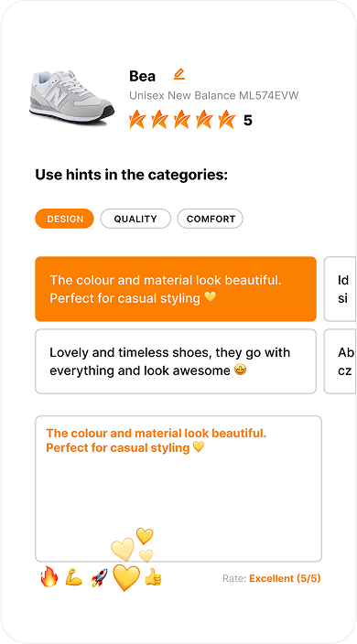
Task: Select the DESIGN category chip
Action: click(x=64, y=219)
